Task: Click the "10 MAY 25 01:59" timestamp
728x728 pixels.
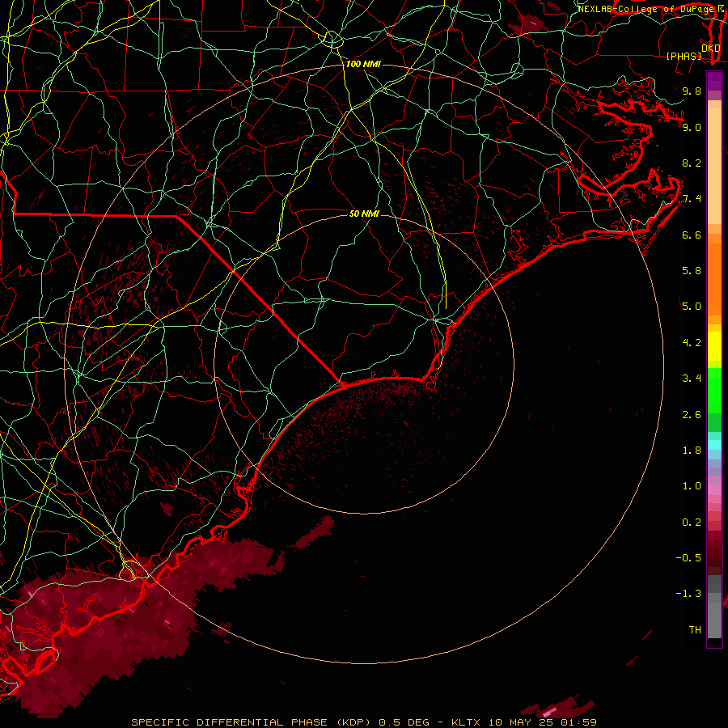Action: [x=542, y=722]
